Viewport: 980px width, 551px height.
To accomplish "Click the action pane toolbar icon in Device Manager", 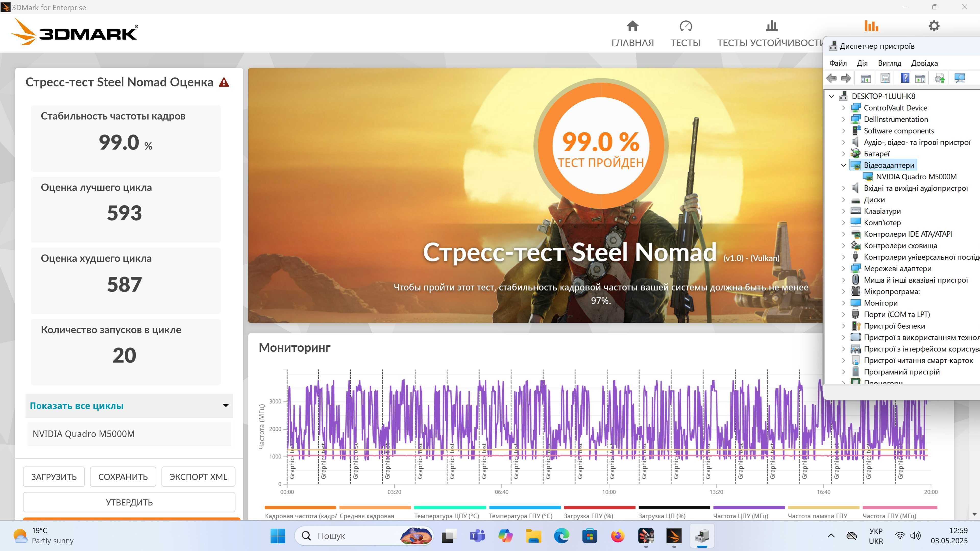I will [x=920, y=78].
